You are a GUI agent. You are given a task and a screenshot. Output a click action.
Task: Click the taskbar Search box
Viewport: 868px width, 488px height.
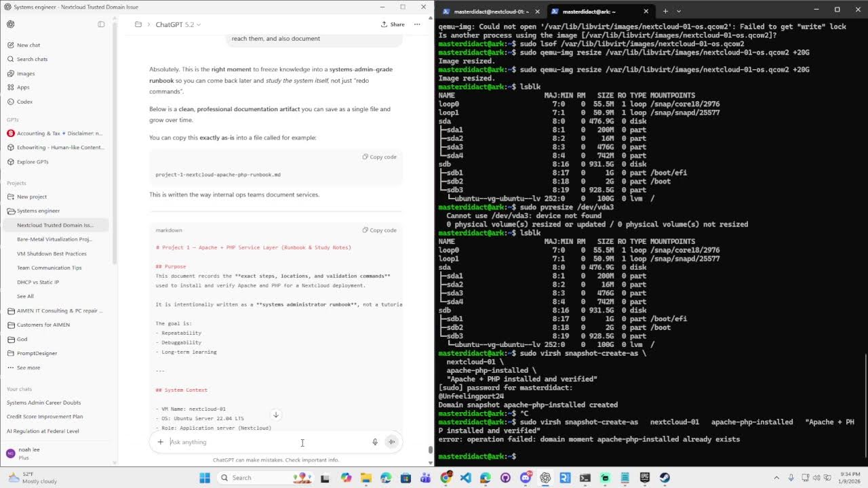[x=264, y=478]
